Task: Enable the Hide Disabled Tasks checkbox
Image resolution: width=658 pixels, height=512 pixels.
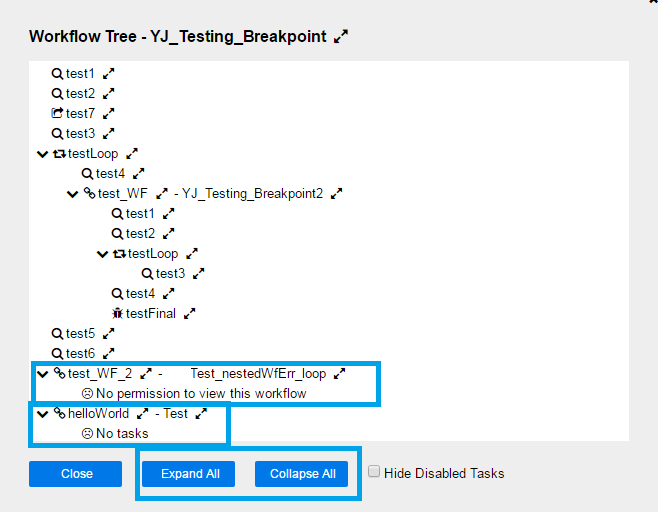Action: pos(374,473)
